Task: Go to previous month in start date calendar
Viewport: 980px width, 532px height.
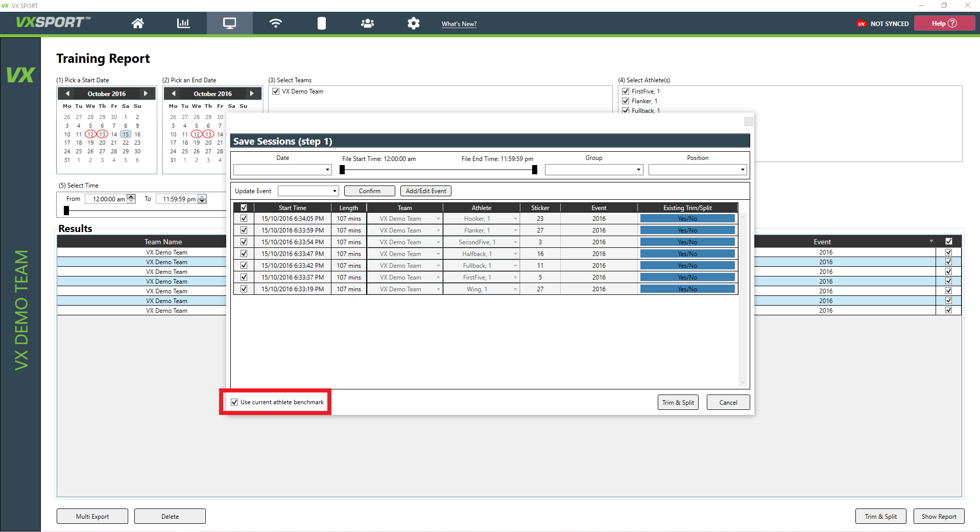Action: (x=67, y=94)
